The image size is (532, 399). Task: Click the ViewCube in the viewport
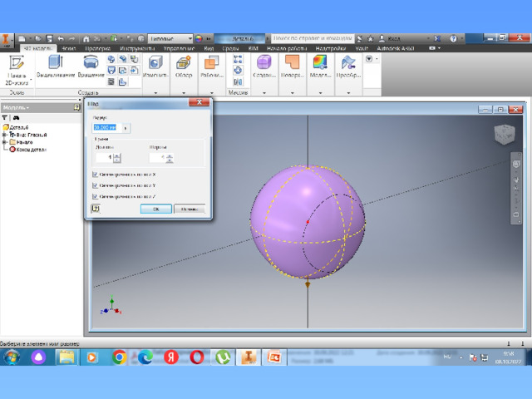click(504, 135)
